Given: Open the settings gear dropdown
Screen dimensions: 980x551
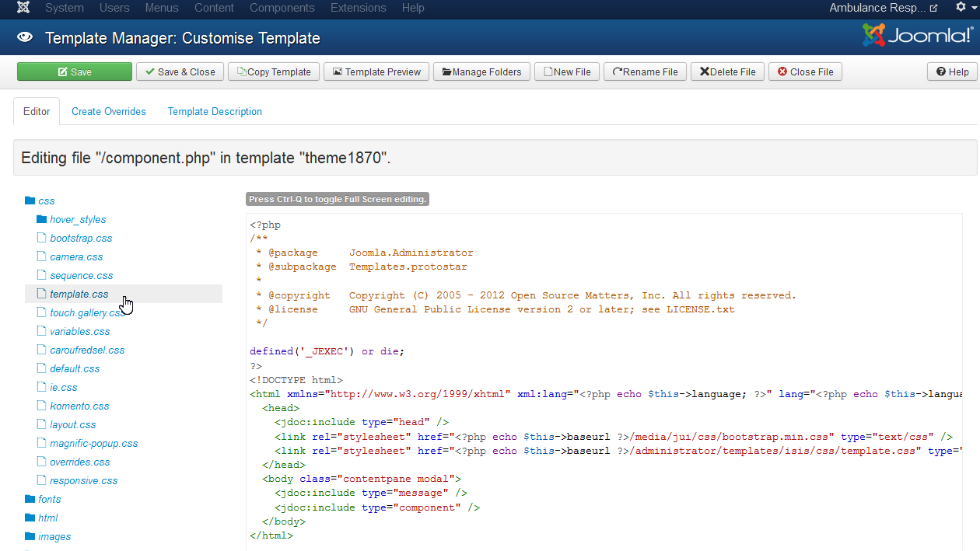Looking at the screenshot, I should point(964,8).
